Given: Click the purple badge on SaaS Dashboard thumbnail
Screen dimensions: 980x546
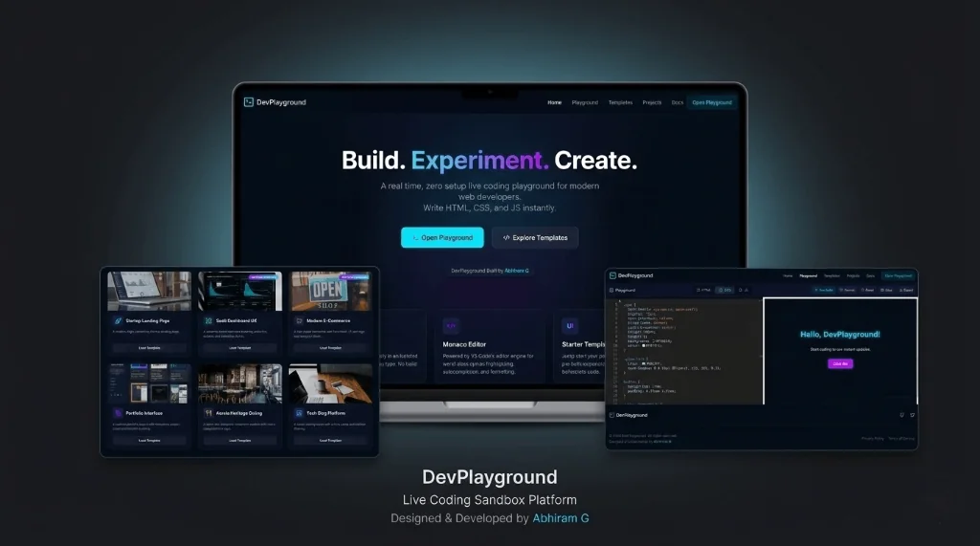Looking at the screenshot, I should point(263,276).
